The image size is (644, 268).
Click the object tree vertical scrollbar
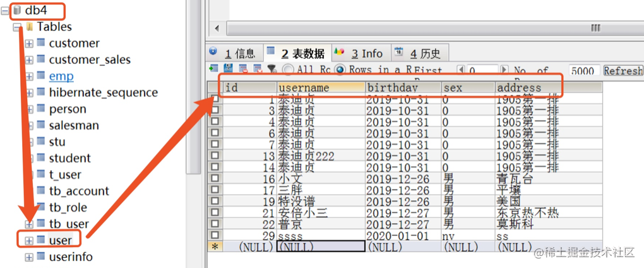[x=193, y=87]
